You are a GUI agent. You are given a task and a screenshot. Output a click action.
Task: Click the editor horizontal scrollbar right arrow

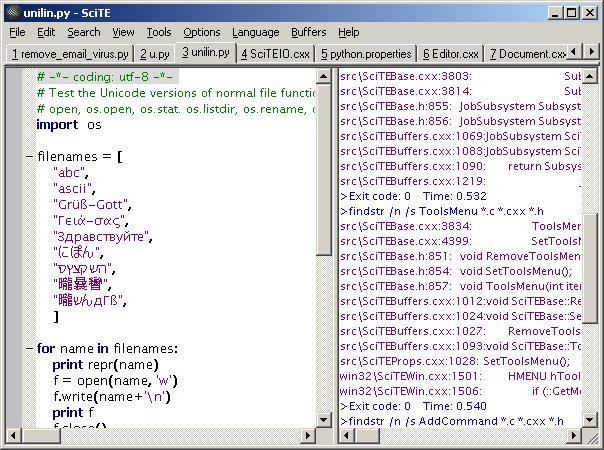pyautogui.click(x=307, y=436)
